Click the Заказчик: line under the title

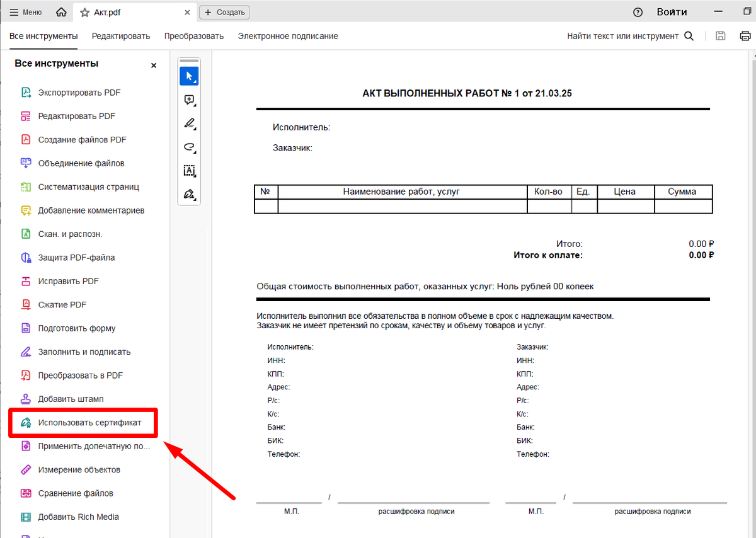[x=293, y=148]
